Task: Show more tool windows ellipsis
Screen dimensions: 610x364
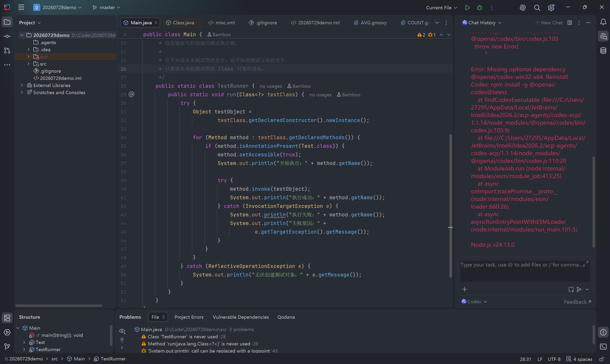Action: [x=7, y=65]
